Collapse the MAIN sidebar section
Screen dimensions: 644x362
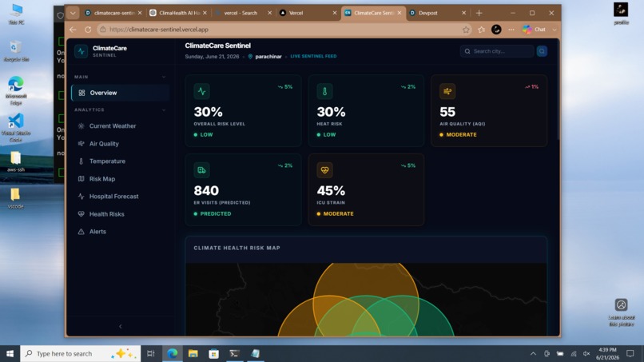click(x=164, y=77)
